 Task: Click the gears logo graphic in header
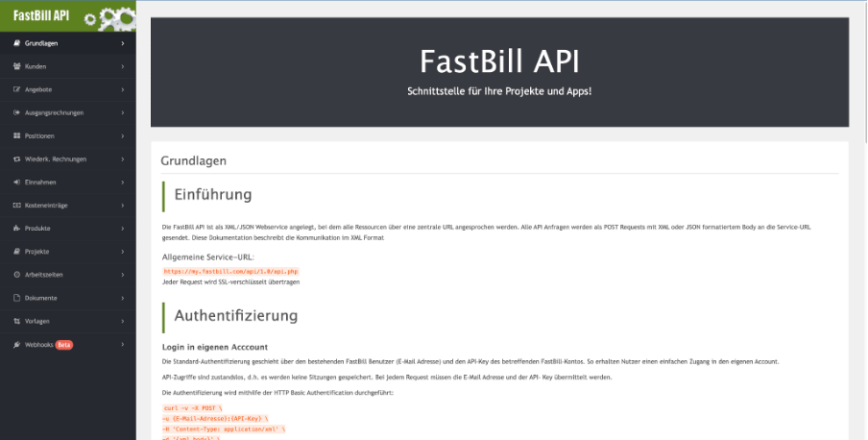[x=110, y=18]
